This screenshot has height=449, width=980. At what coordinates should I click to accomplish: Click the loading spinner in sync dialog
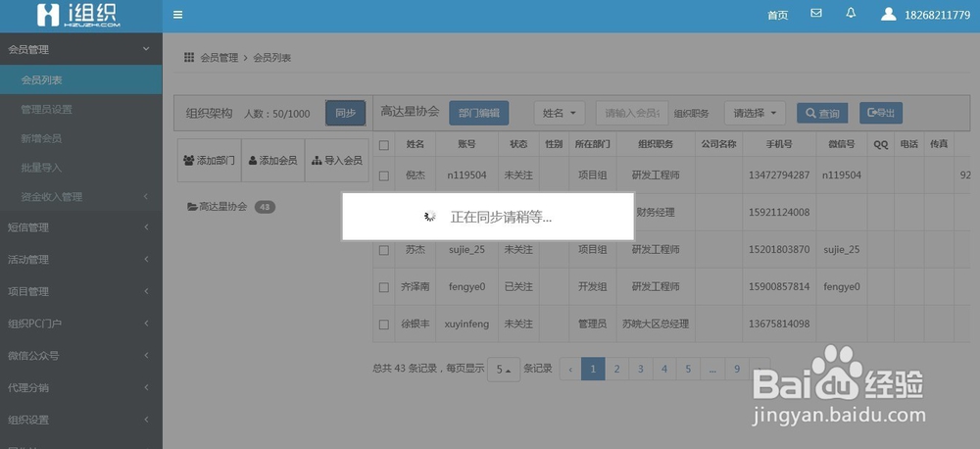pos(430,217)
